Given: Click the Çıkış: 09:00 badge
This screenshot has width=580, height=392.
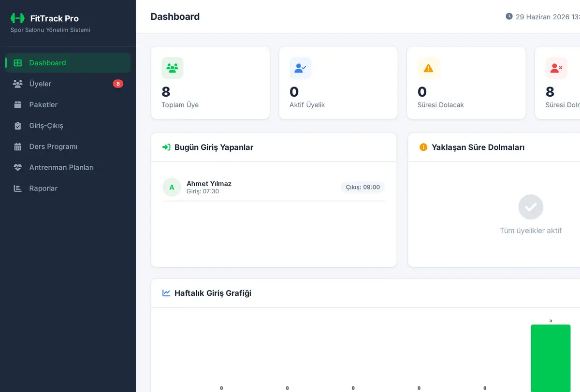Looking at the screenshot, I should tap(363, 187).
